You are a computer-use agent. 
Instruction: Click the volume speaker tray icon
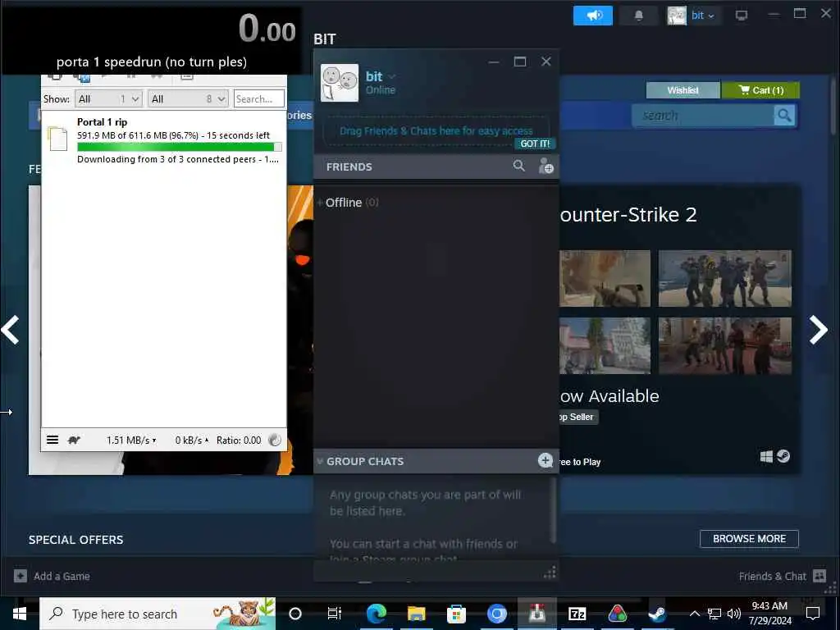coord(733,614)
